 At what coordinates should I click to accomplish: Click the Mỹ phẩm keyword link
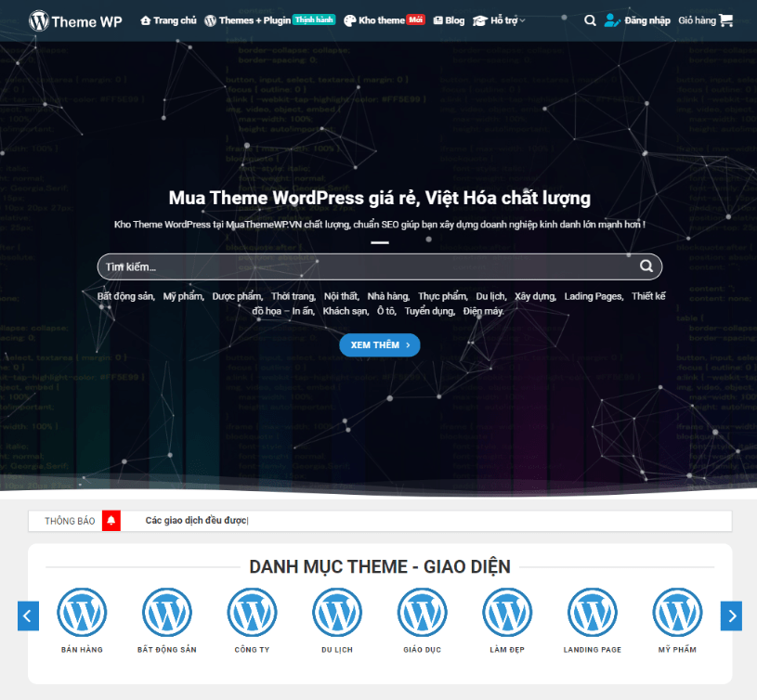(x=183, y=296)
